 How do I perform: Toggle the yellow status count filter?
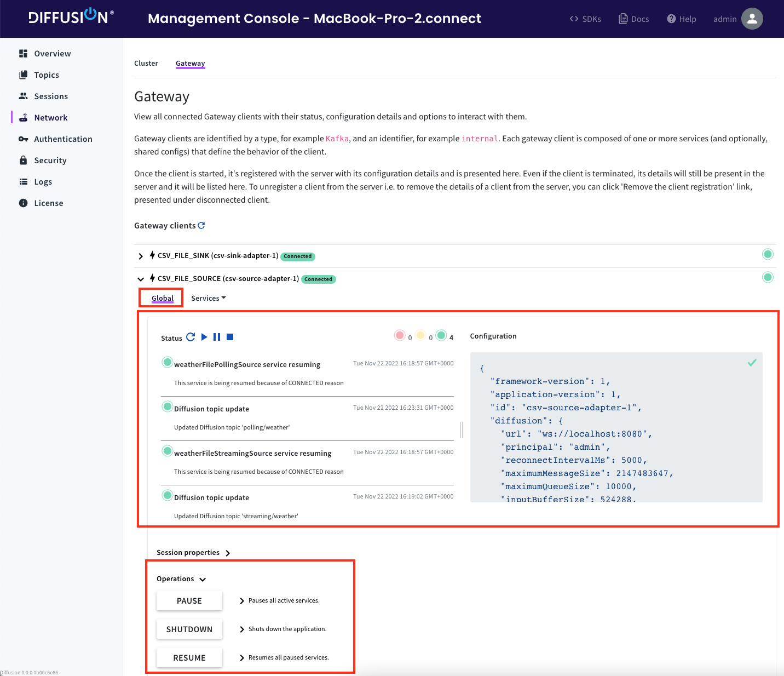[420, 336]
